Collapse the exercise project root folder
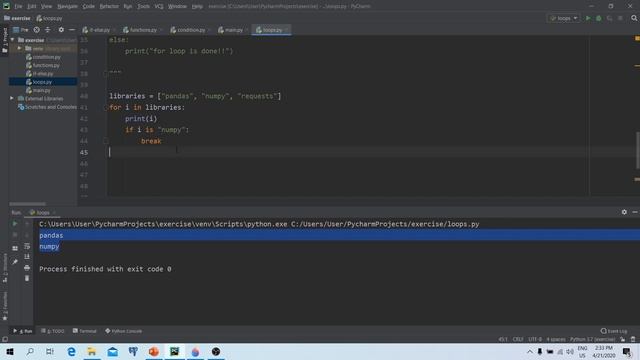This screenshot has width=640, height=360. [13, 40]
